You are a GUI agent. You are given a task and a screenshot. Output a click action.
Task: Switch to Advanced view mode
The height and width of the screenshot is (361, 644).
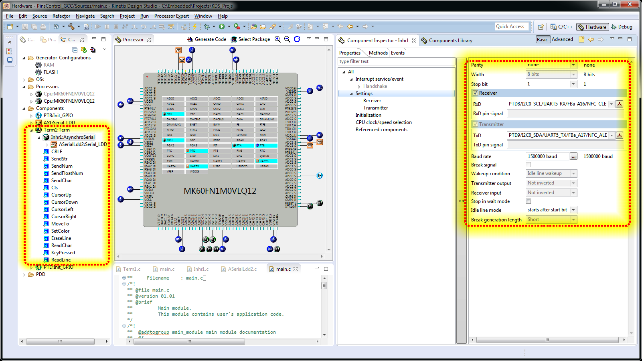tap(562, 39)
